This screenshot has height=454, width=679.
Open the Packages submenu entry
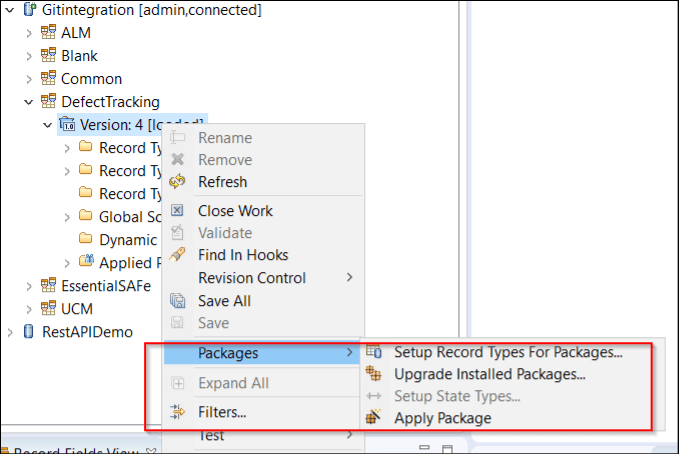point(262,353)
